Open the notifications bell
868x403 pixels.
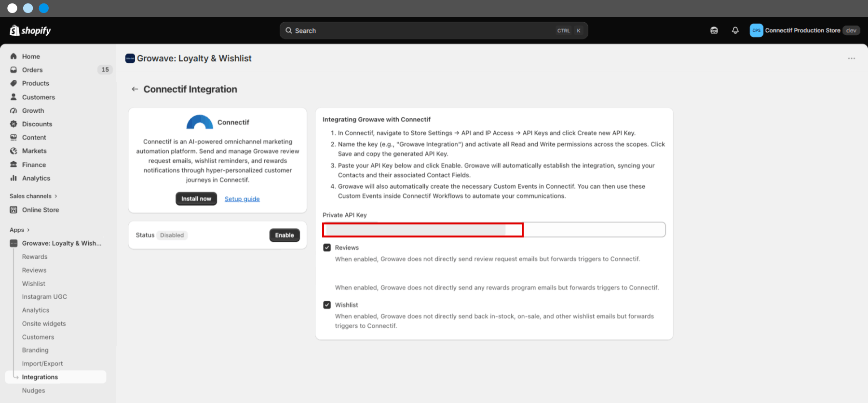[735, 30]
